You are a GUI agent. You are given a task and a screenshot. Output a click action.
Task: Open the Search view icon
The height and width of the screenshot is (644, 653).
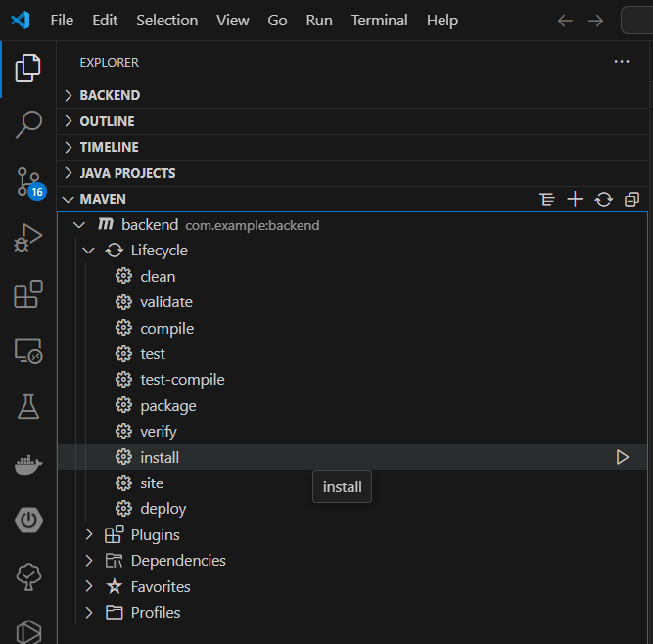[28, 124]
